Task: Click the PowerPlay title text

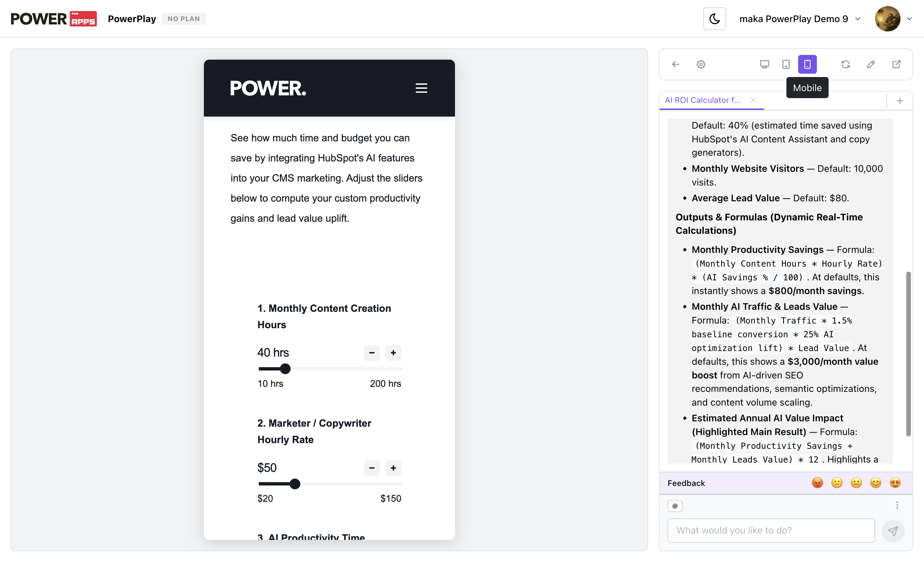Action: point(132,19)
